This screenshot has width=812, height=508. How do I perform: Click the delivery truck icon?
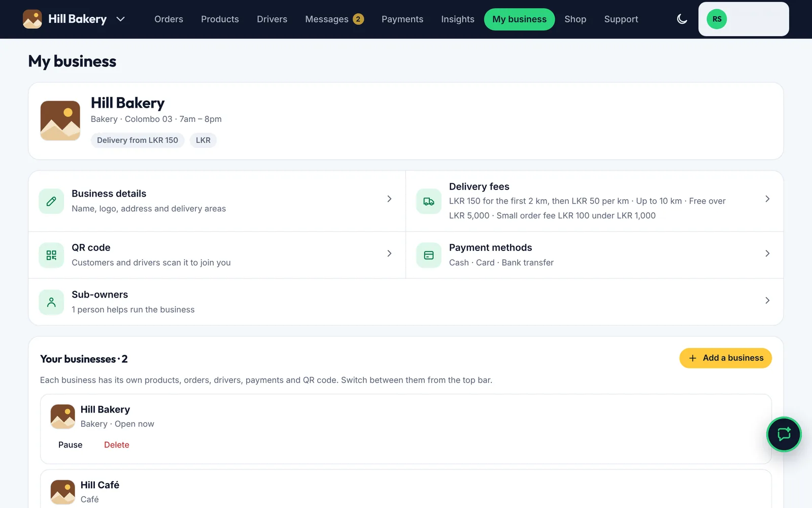429,201
